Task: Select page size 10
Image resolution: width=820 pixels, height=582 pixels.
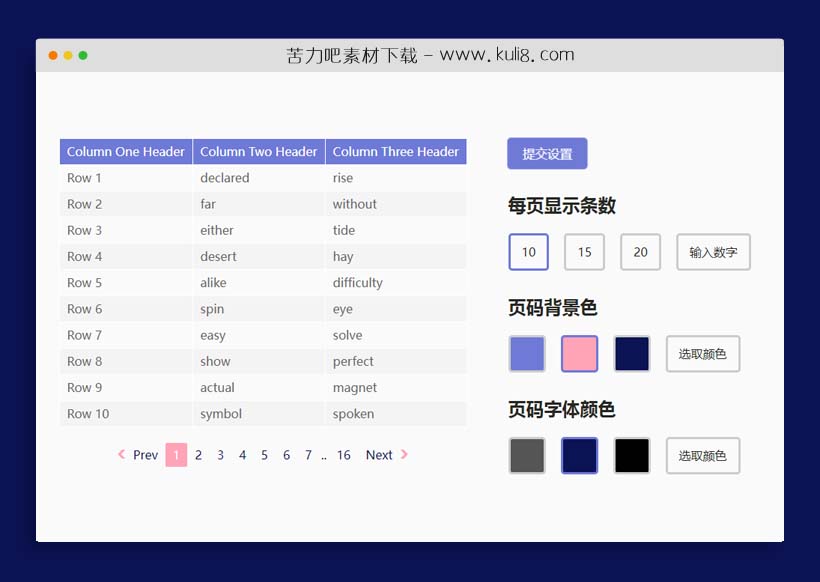Action: pos(528,252)
